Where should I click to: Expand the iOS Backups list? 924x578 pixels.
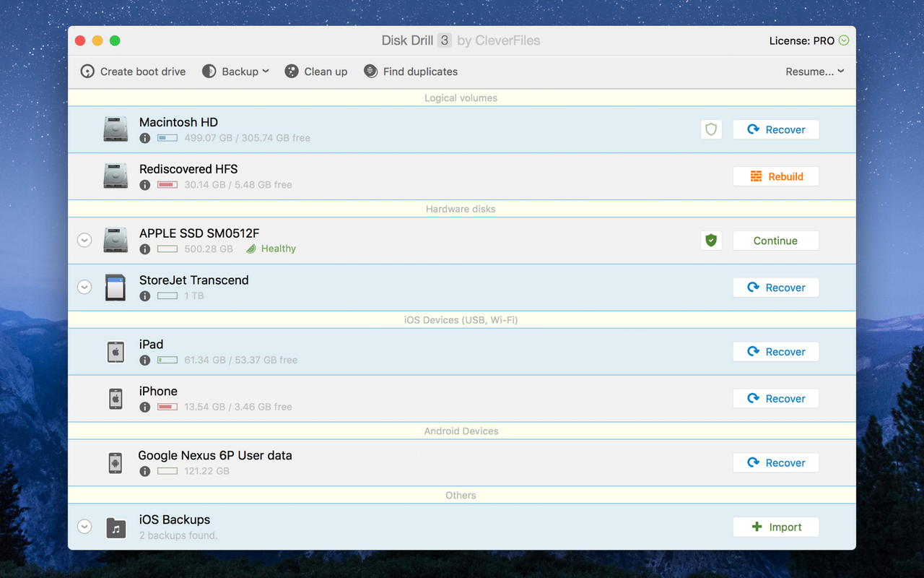(84, 527)
